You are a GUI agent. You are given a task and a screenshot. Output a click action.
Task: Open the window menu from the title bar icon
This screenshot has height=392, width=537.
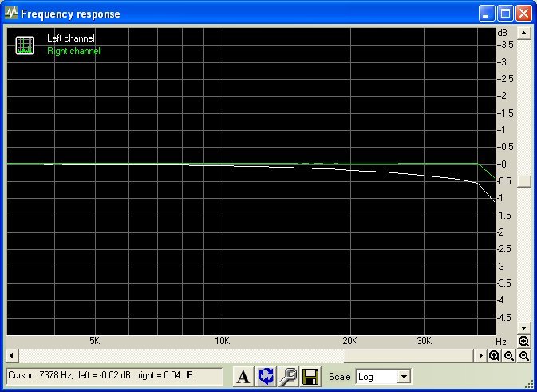(x=10, y=14)
